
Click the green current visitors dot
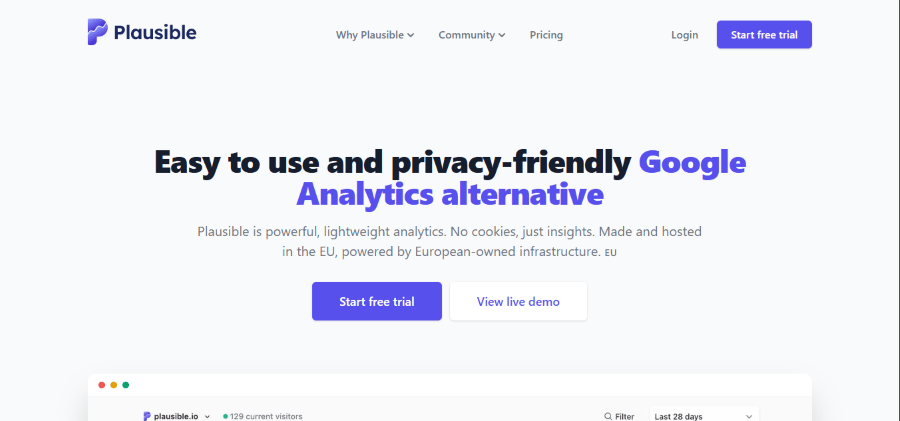(x=226, y=416)
